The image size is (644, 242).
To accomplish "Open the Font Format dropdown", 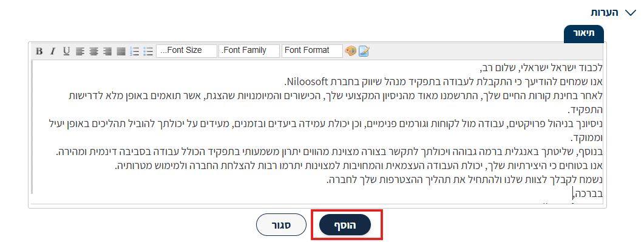I will 312,50.
